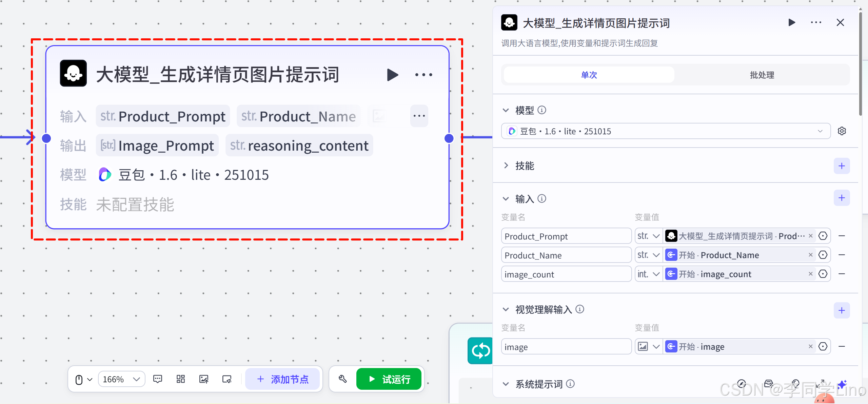868x404 pixels.
Task: Open the comment tool in bottom toolbar
Action: coord(158,379)
